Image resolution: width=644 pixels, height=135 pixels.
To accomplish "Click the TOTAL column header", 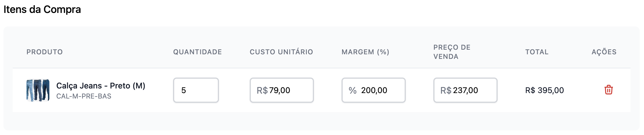I will coord(537,52).
